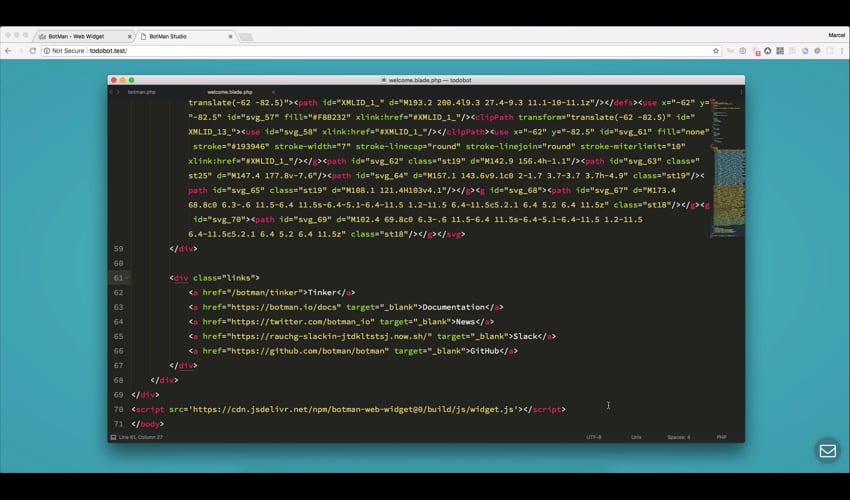Click the red wave extension icon
Viewport: 850px width, 500px height.
(x=730, y=51)
